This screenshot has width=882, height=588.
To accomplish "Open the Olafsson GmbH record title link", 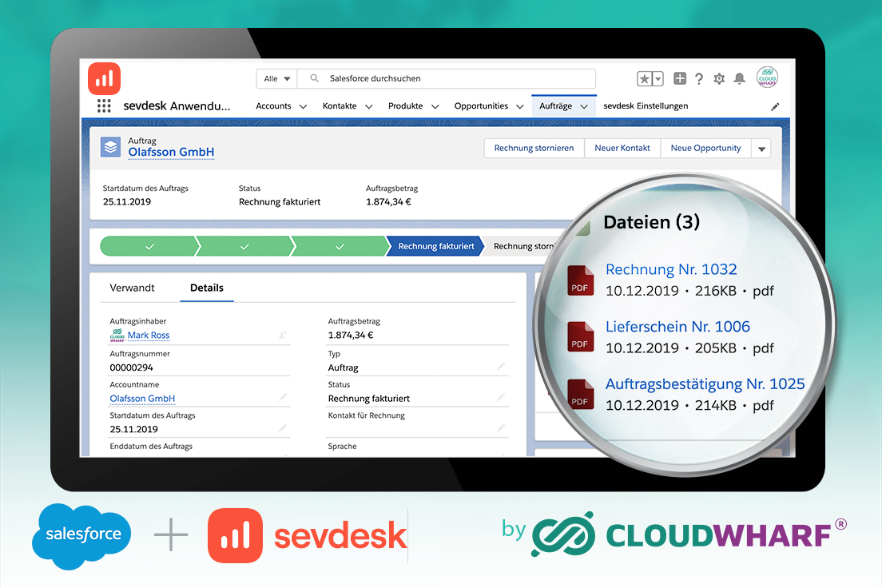I will pyautogui.click(x=171, y=152).
